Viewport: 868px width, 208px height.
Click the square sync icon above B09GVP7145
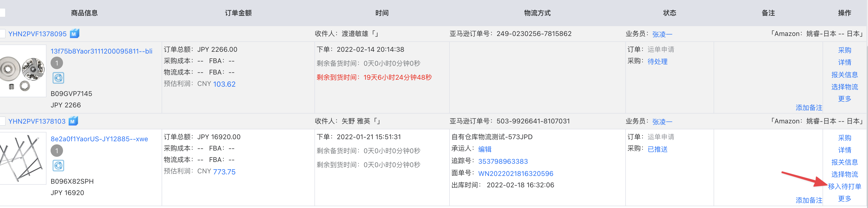coord(58,78)
